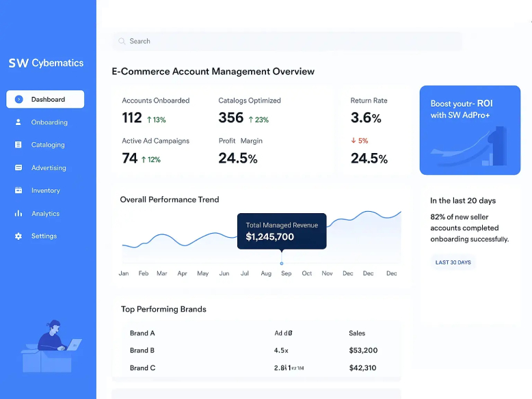The width and height of the screenshot is (532, 399).
Task: Click the Onboarding person icon
Action: coord(18,122)
